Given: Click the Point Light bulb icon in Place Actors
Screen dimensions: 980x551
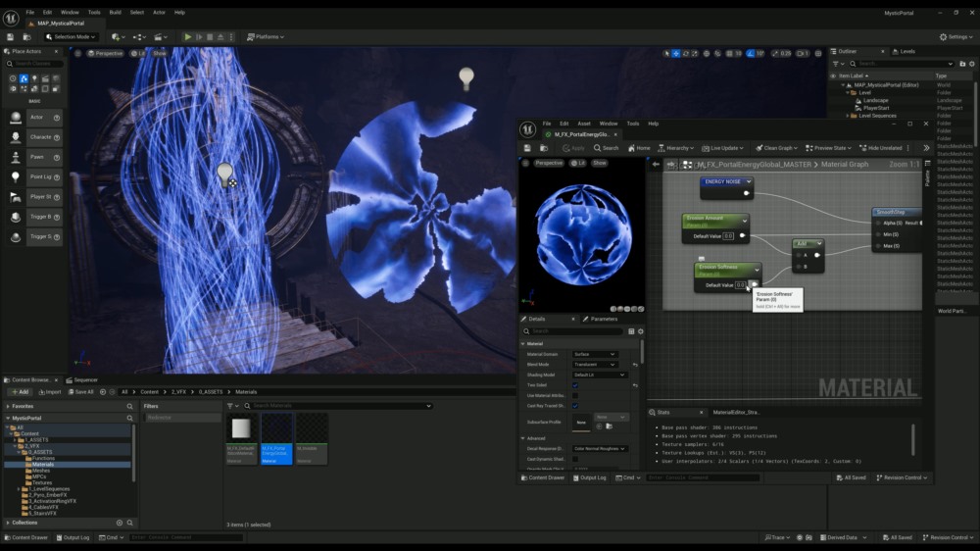Looking at the screenshot, I should click(16, 177).
